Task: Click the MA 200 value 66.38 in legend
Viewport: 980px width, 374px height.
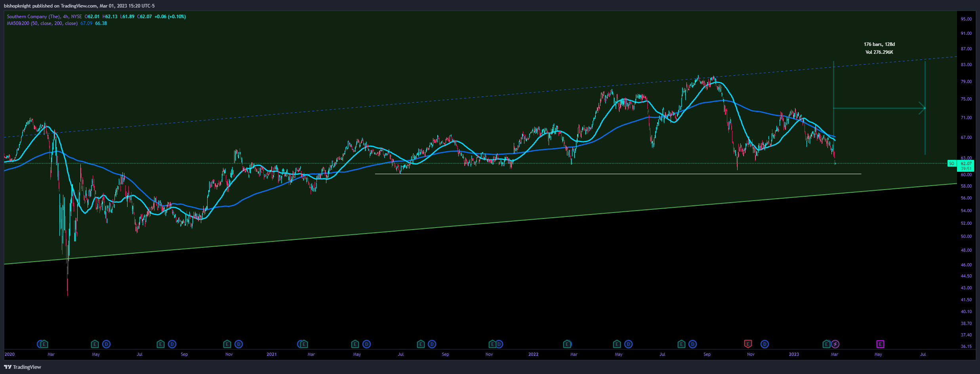Action: coord(101,23)
